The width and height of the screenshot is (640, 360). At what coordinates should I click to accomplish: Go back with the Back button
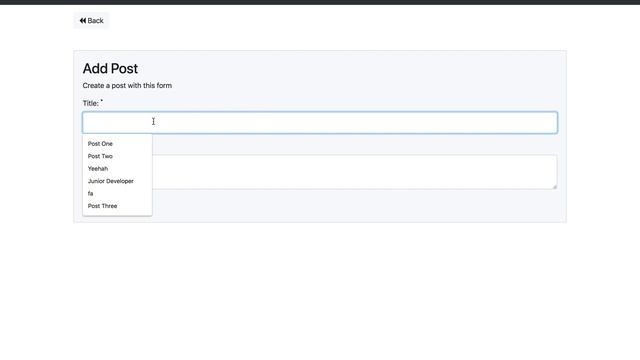[x=91, y=21]
